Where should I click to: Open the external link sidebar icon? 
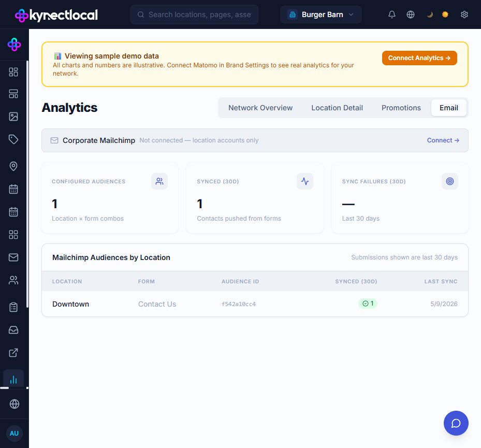click(x=13, y=353)
